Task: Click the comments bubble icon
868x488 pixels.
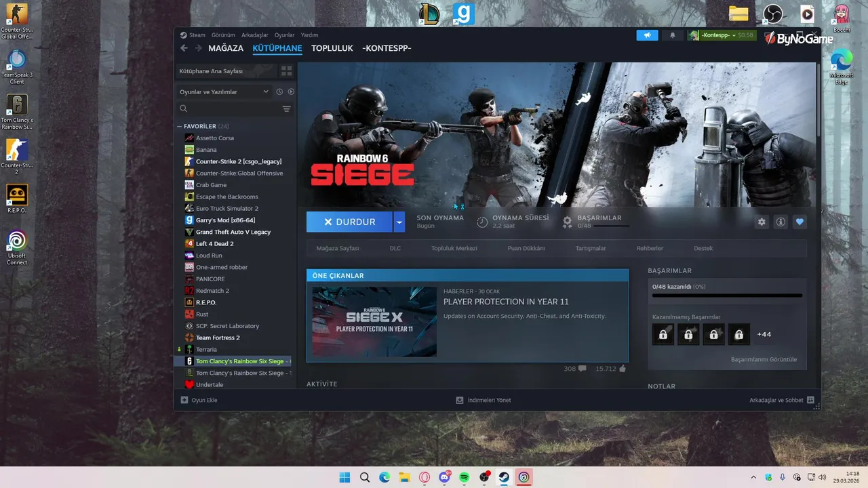Action: [x=582, y=369]
